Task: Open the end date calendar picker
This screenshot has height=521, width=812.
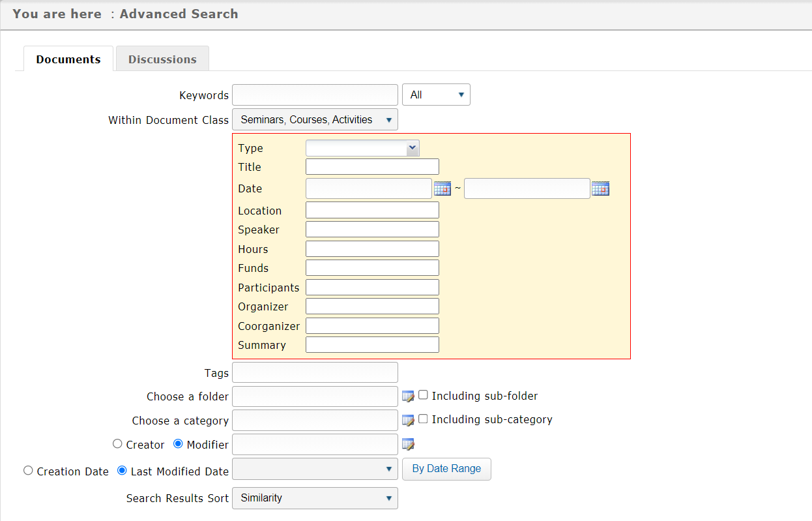Action: [x=600, y=189]
